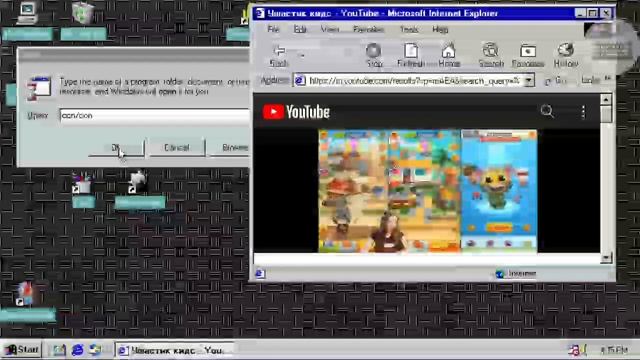Open the Favorites menu in menu bar

point(368,29)
